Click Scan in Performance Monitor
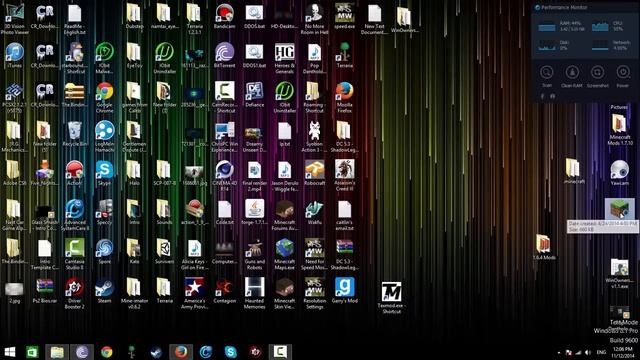640x360 pixels. [547, 76]
